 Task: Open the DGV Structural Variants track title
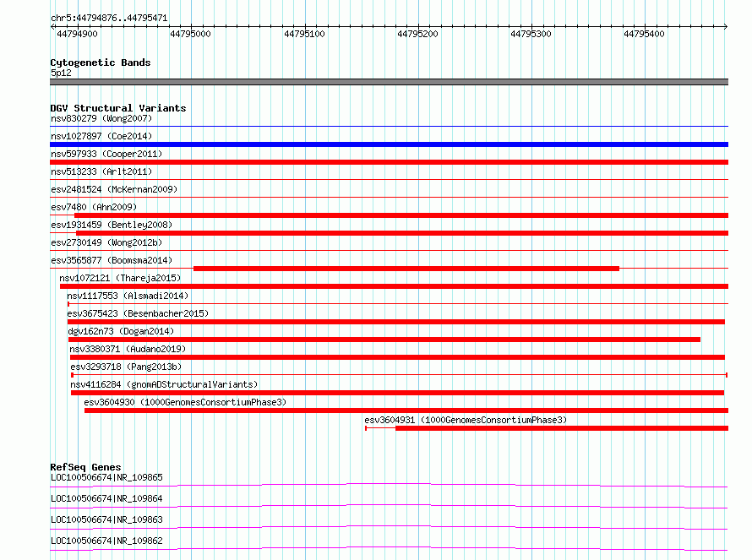118,108
